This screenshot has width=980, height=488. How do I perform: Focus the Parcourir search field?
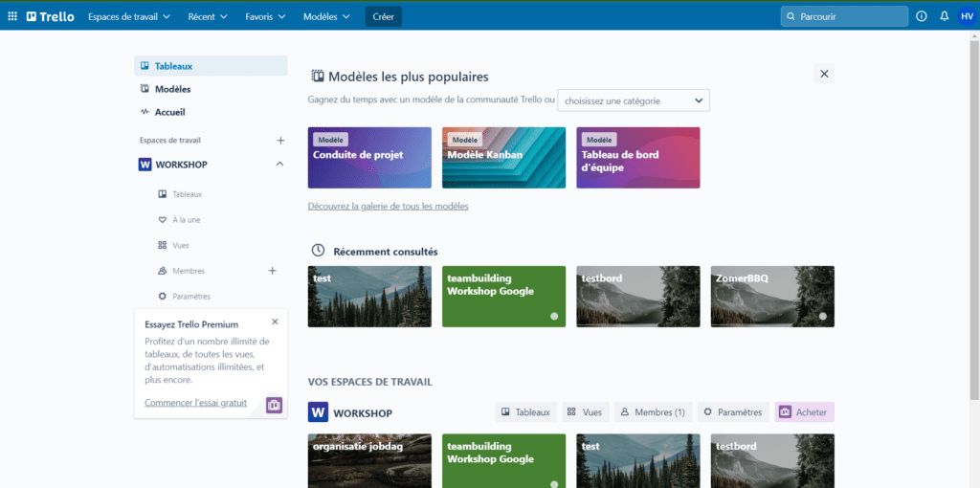(x=844, y=17)
